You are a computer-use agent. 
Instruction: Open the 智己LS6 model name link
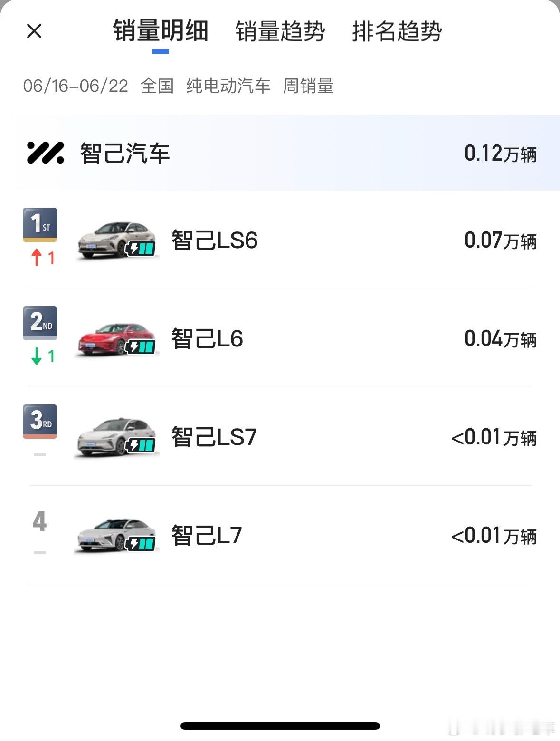214,241
